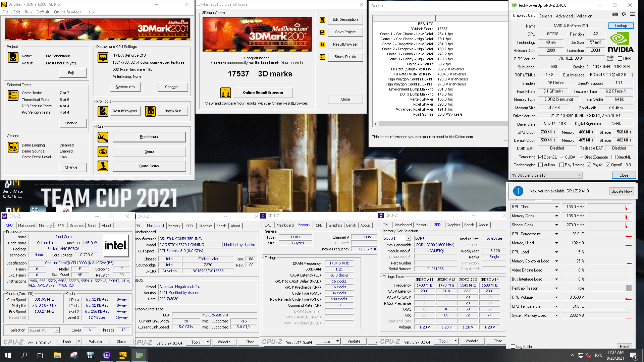Click the Game Demo icon

pos(103,166)
